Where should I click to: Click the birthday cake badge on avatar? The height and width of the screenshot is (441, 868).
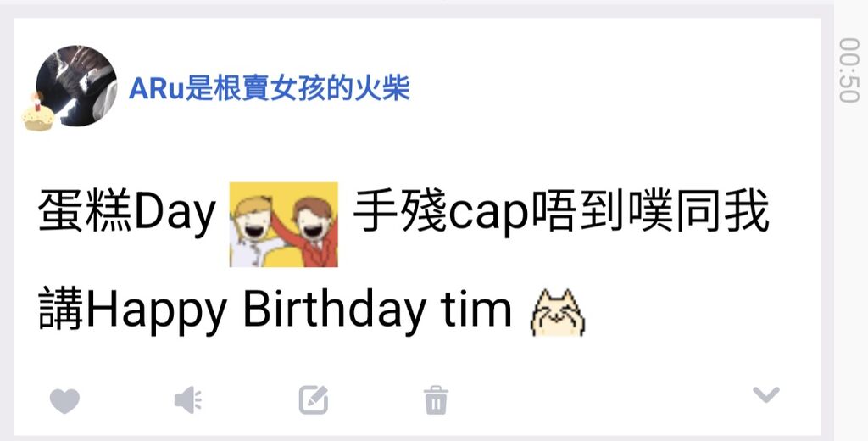(38, 114)
